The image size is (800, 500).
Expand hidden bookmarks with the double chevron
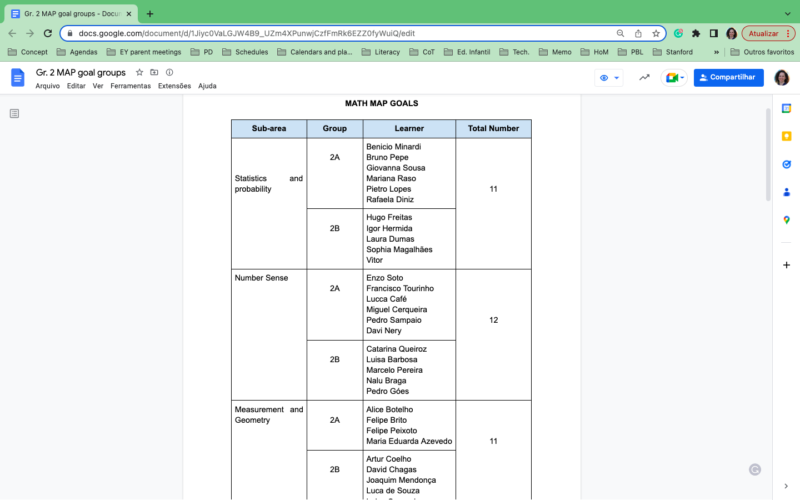(x=716, y=52)
